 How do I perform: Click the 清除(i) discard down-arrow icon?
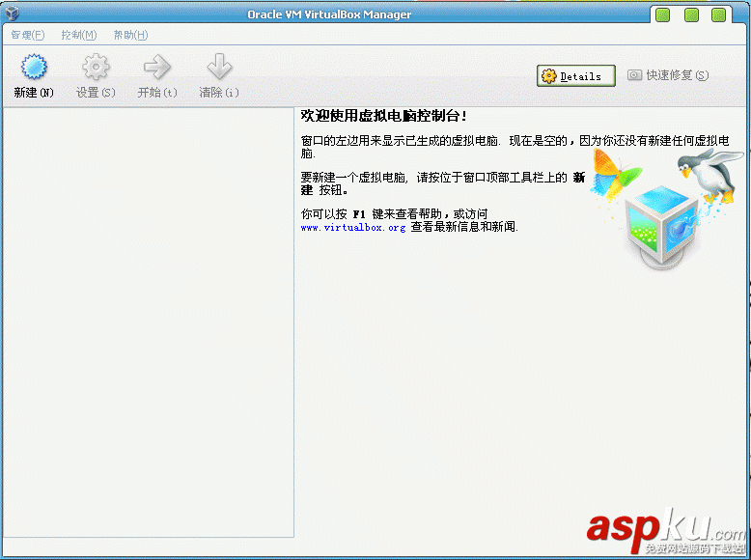click(x=219, y=67)
